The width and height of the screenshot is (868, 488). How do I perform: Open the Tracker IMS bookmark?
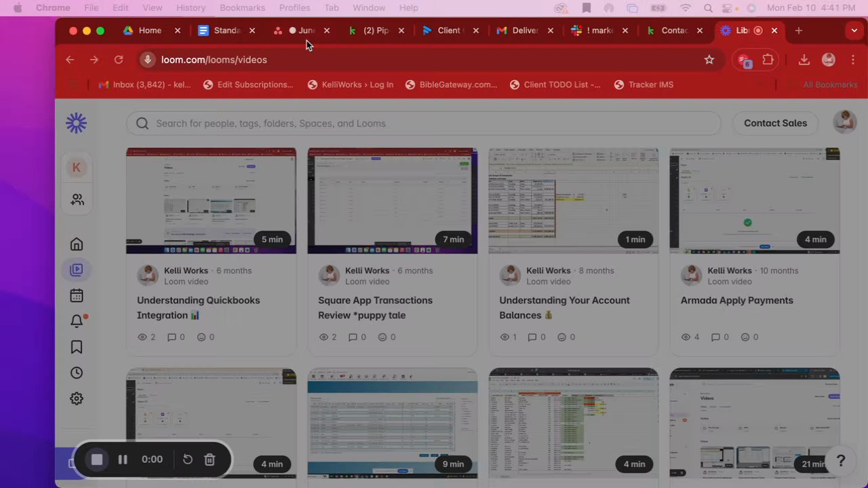[644, 85]
